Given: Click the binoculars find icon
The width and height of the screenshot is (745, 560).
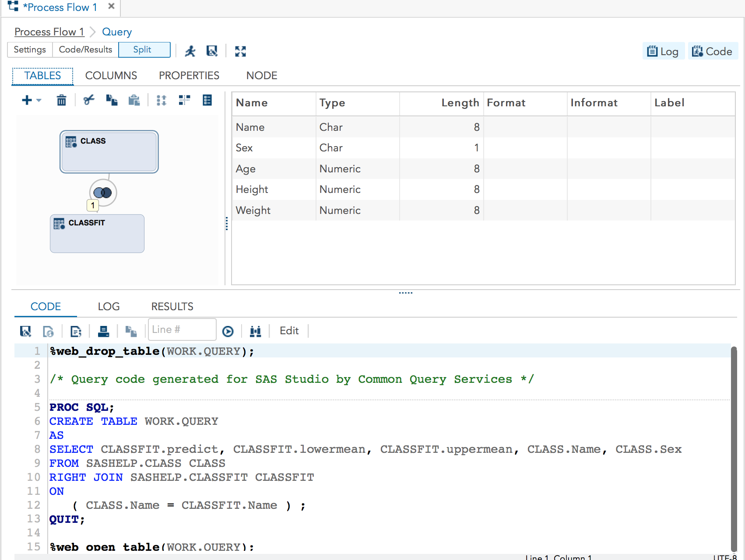Looking at the screenshot, I should tap(255, 331).
